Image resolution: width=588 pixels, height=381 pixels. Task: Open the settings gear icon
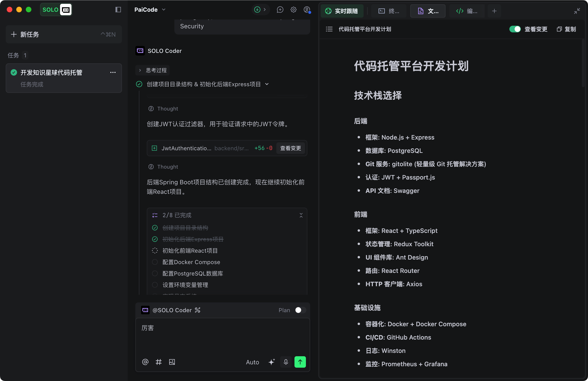(293, 10)
